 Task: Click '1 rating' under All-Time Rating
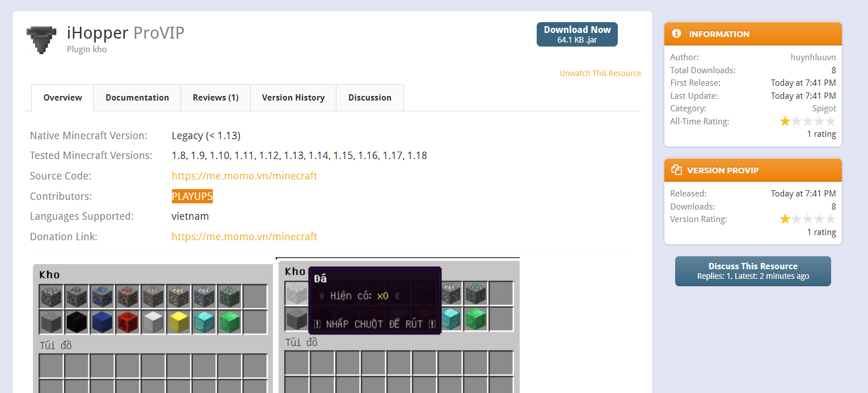pyautogui.click(x=821, y=134)
